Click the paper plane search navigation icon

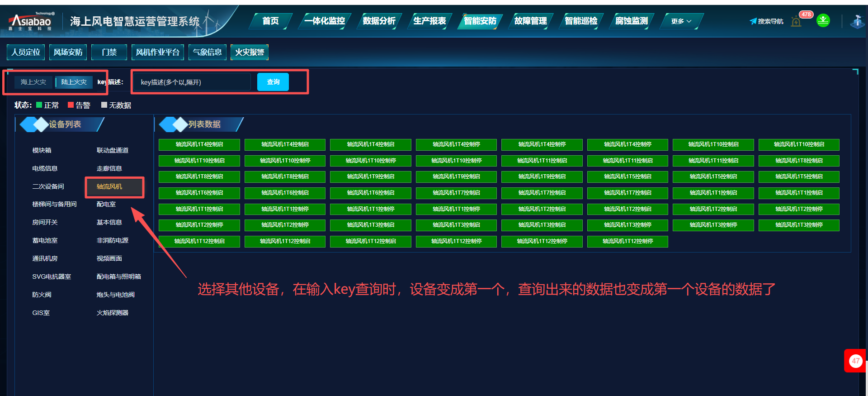tap(753, 21)
